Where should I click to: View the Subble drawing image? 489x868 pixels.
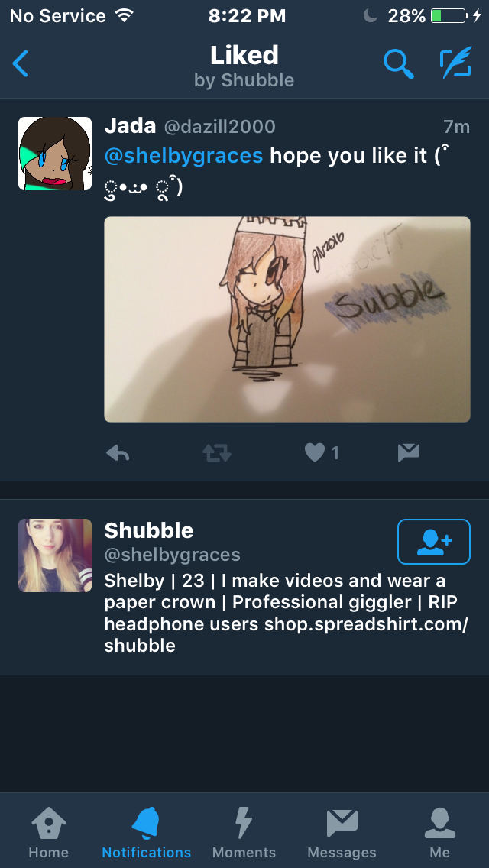(287, 319)
